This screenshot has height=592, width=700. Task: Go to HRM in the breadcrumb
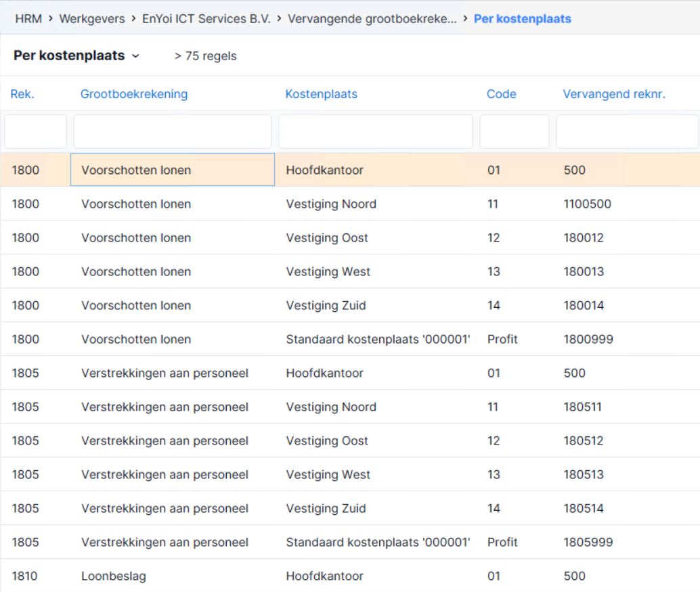tap(28, 19)
